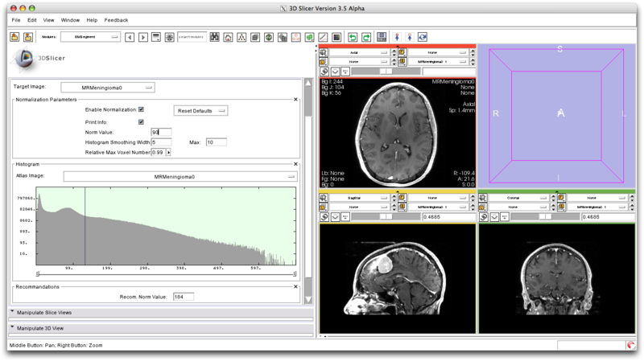
Task: Toggle the Enable Normalization checkbox
Action: click(x=142, y=109)
